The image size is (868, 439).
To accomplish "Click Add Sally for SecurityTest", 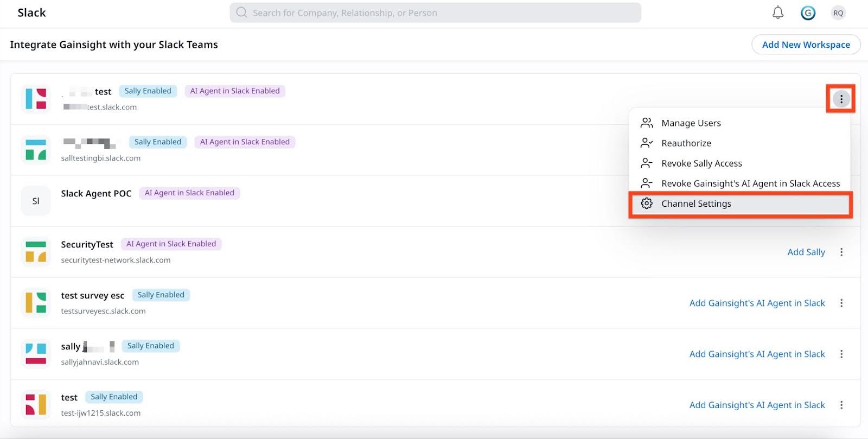I will (806, 252).
